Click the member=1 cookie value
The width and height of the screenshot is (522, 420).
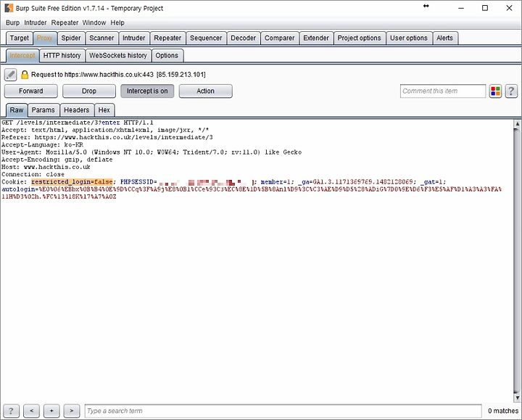275,182
